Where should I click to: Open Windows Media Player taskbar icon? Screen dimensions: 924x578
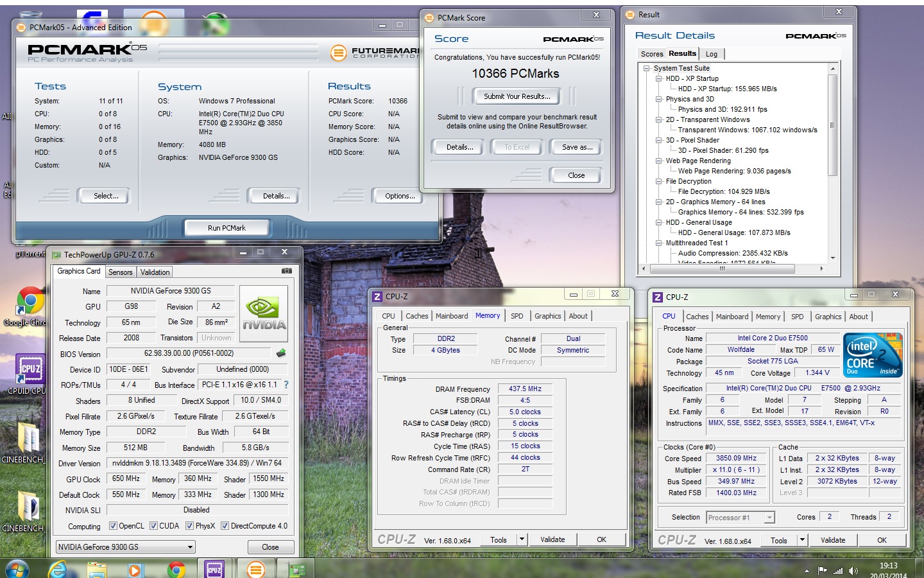click(135, 570)
